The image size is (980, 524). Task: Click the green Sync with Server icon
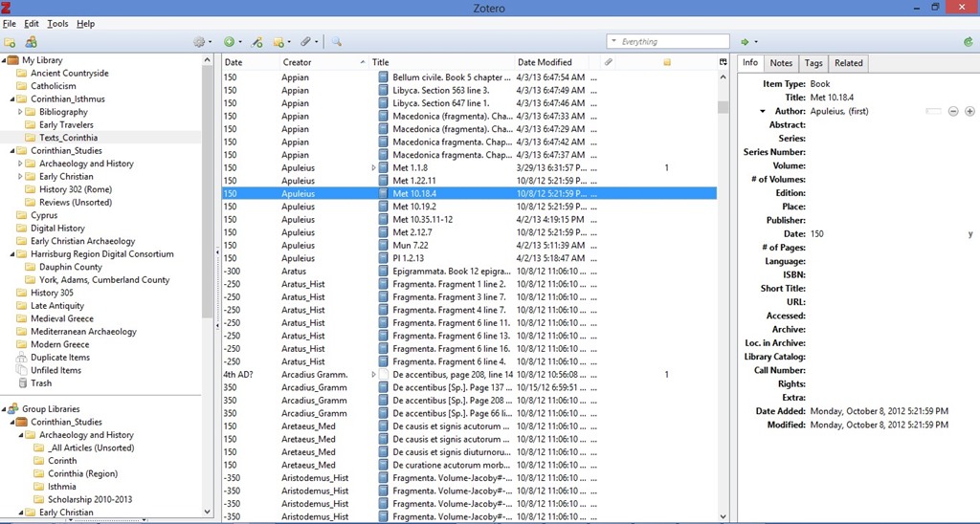969,42
